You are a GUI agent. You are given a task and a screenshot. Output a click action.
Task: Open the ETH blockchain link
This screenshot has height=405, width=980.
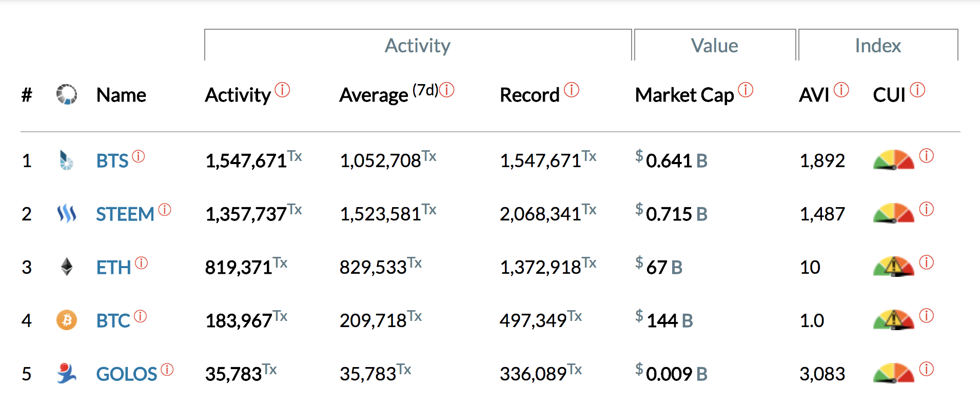[114, 268]
